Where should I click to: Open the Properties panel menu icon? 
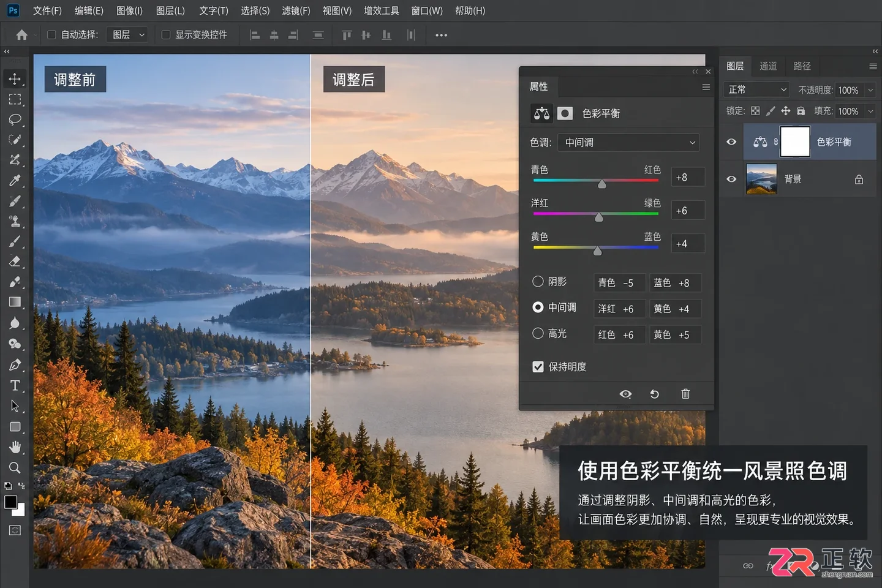706,87
